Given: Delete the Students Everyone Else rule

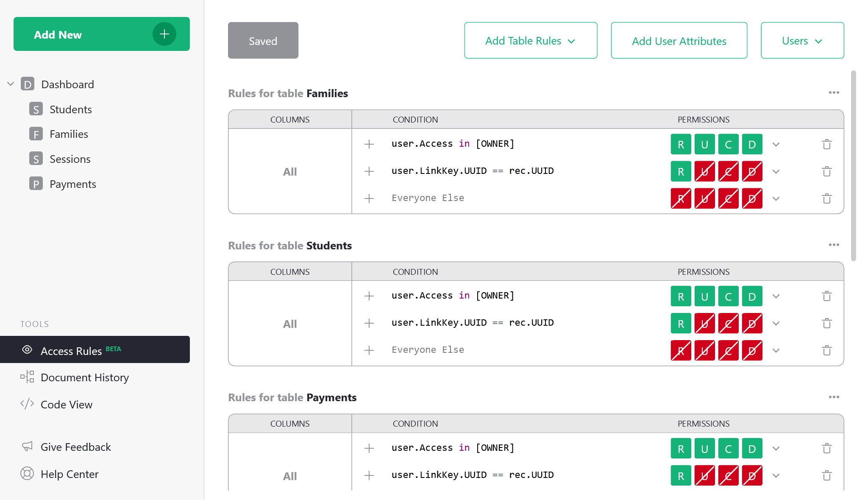Looking at the screenshot, I should pos(826,350).
